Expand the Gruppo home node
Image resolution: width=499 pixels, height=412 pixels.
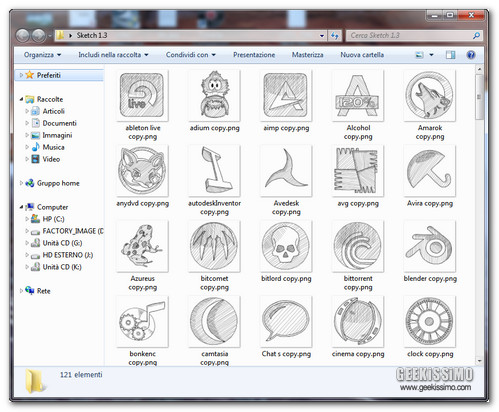pyautogui.click(x=21, y=183)
